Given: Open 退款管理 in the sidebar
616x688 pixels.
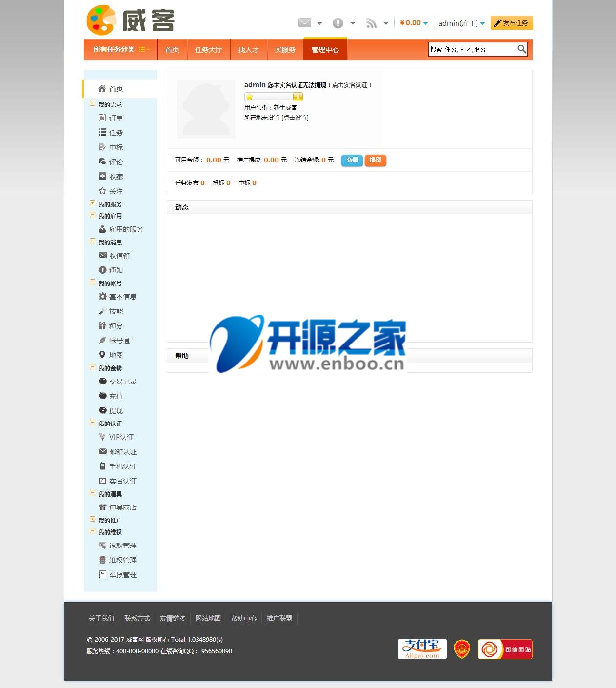Looking at the screenshot, I should click(x=123, y=546).
